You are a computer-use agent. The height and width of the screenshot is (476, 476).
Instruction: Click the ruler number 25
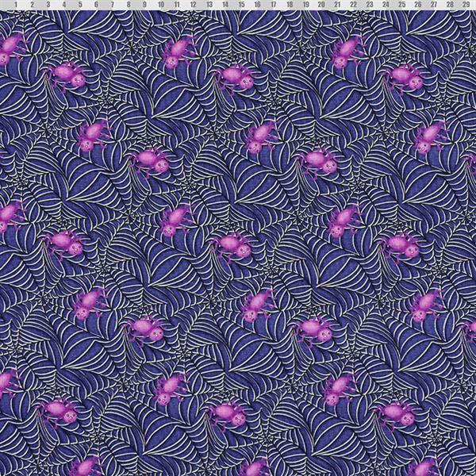point(401,5)
